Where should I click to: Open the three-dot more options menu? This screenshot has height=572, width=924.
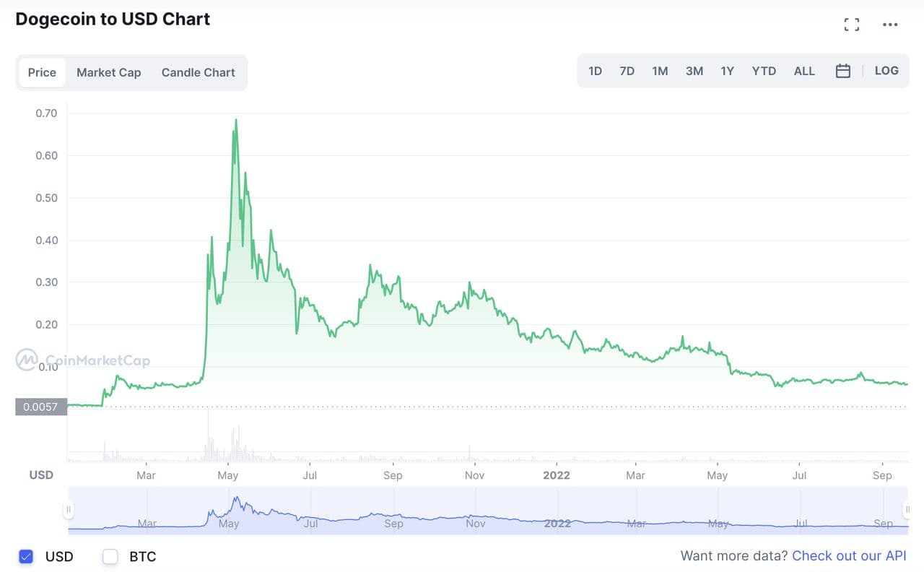[x=890, y=25]
